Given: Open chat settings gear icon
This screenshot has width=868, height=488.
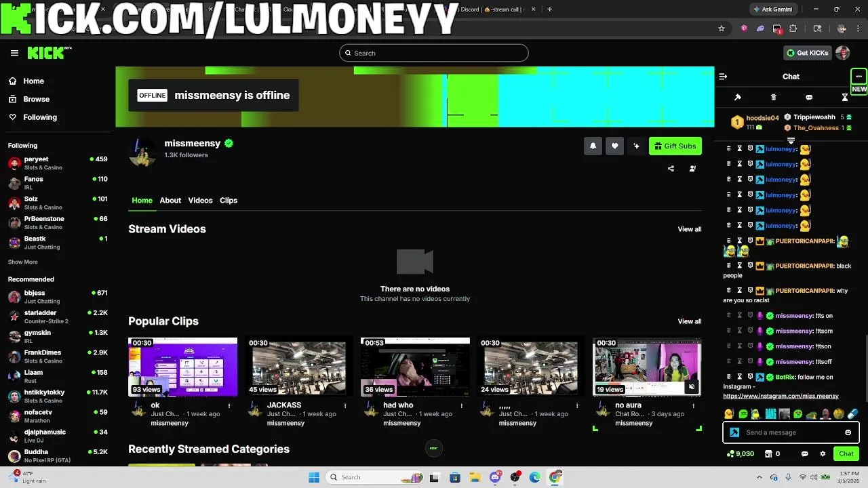Looking at the screenshot, I should point(823,454).
